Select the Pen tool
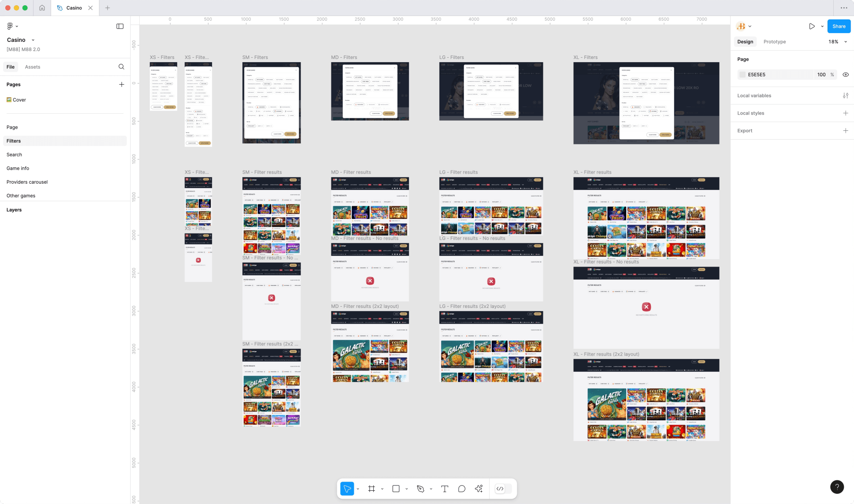The image size is (854, 504). pos(420,488)
